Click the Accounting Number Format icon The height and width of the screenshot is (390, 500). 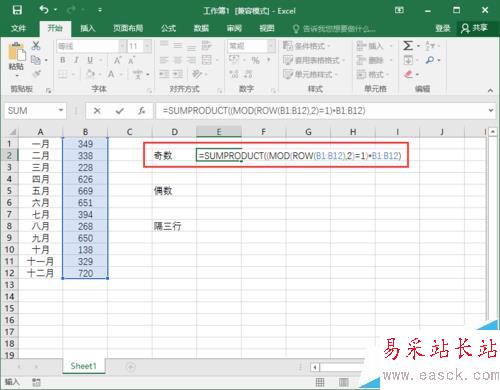pyautogui.click(x=234, y=60)
